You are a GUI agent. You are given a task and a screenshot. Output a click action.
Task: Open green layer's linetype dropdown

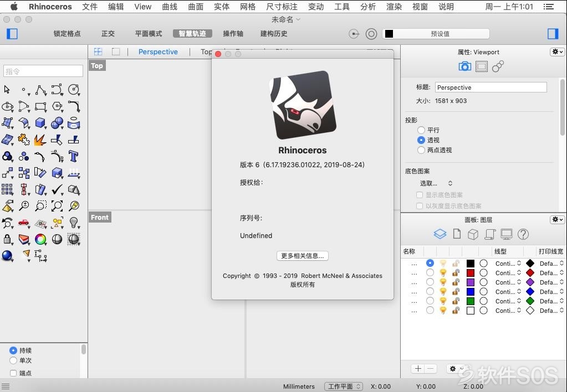tap(508, 301)
